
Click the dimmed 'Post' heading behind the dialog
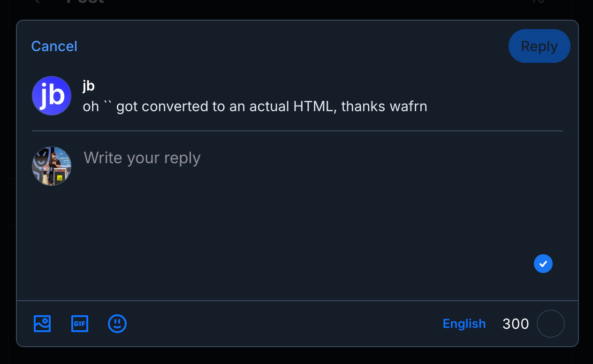coord(84,2)
